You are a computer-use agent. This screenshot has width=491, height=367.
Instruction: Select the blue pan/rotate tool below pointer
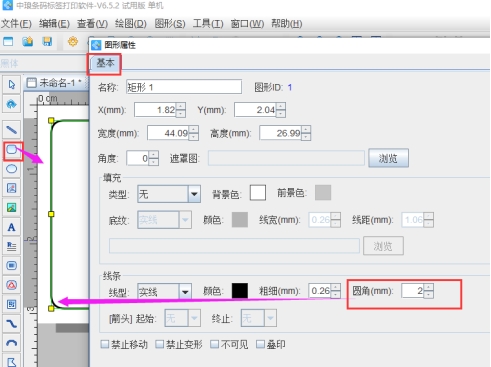pyautogui.click(x=12, y=104)
